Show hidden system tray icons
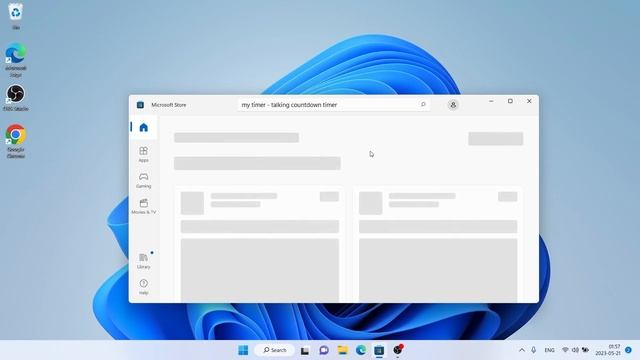The width and height of the screenshot is (640, 360). 522,350
